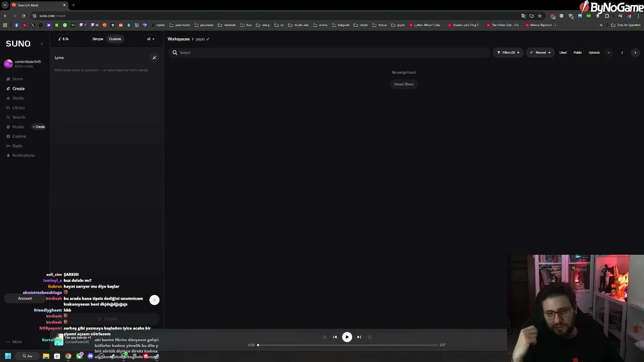This screenshot has width=644, height=362.
Task: Open Radio from the sidebar
Action: click(x=15, y=146)
